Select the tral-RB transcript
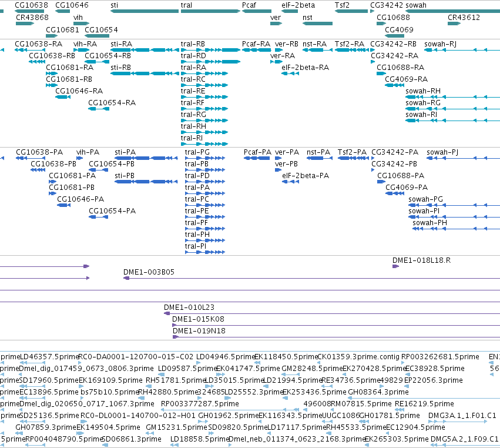500x448 pixels. (210, 50)
